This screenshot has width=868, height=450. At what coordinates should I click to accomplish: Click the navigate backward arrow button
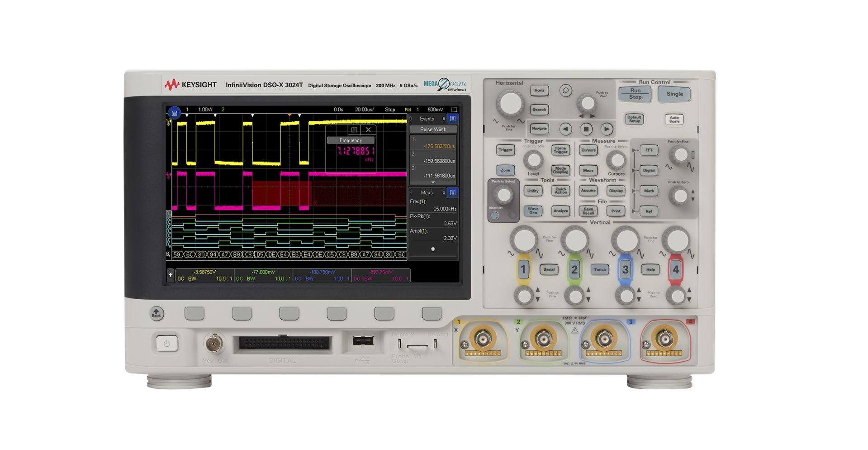[x=565, y=129]
